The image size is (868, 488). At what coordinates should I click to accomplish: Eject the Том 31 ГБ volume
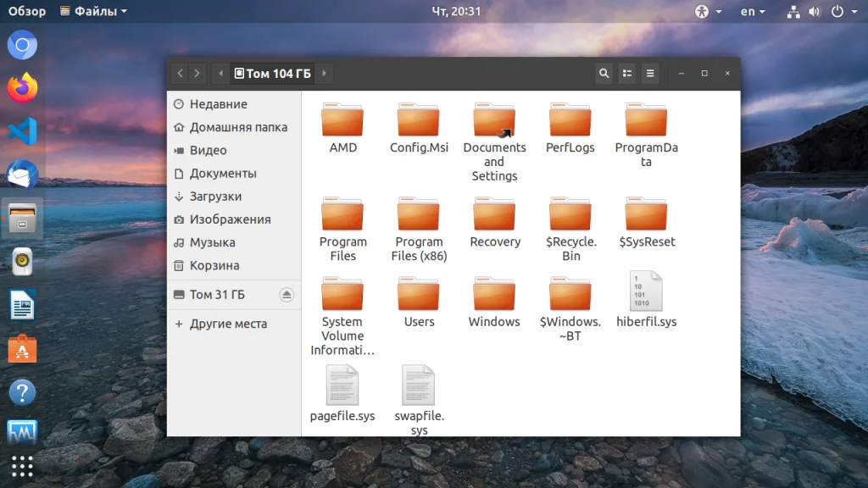287,295
